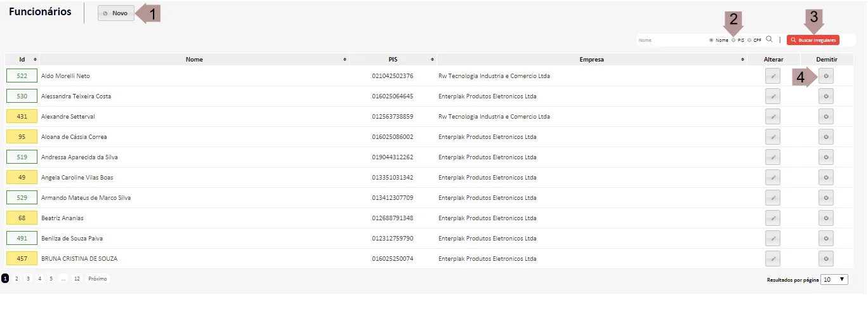Screen dimensions: 868x316
Task: Click the edit pencil for Aldo Morelli Neto
Action: coord(772,76)
